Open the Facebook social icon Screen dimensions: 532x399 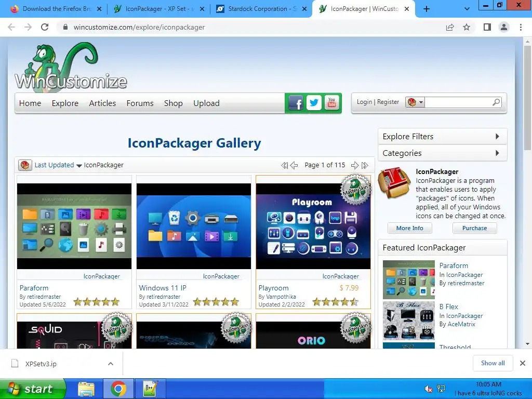[296, 103]
